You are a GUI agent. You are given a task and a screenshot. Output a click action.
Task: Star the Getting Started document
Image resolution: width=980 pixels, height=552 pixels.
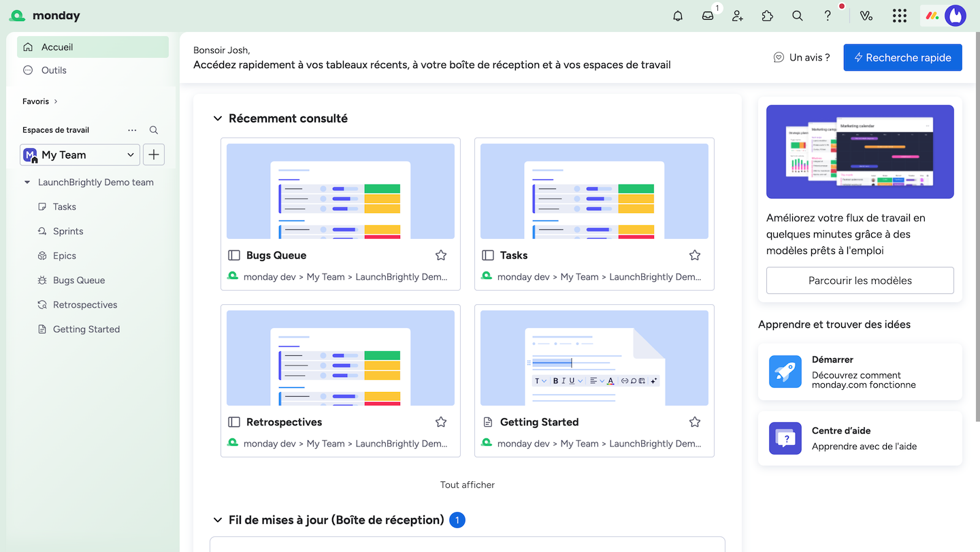(x=695, y=422)
